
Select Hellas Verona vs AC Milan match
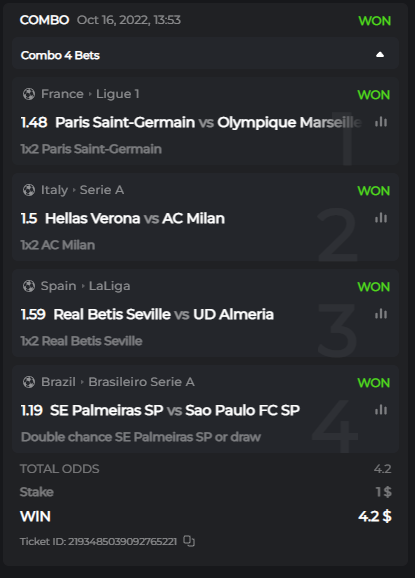coord(135,218)
